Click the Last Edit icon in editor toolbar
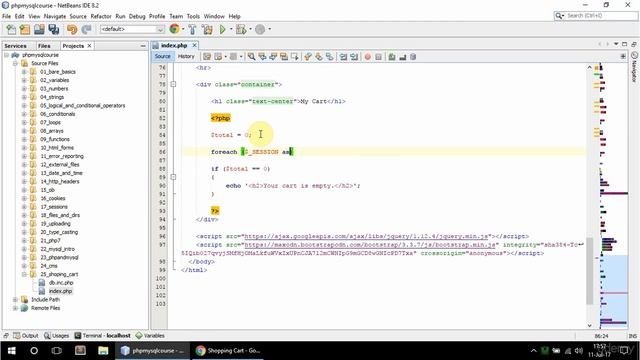Image resolution: width=640 pixels, height=360 pixels. coord(207,57)
